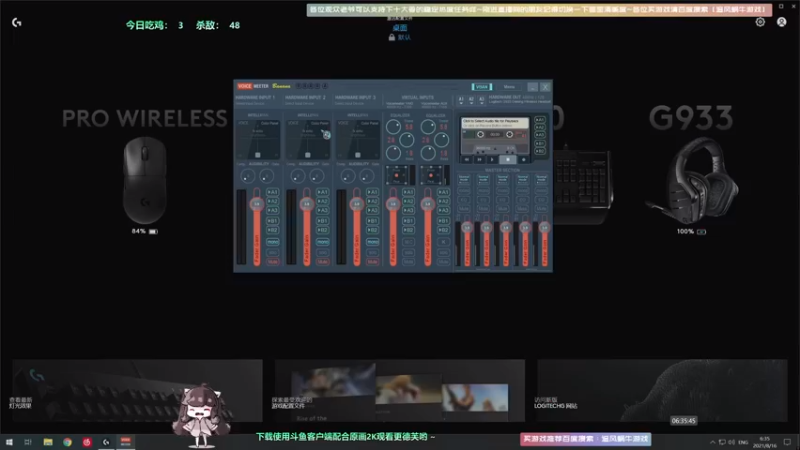Click the Intellipan panel of Hardware Input 1
The height and width of the screenshot is (450, 800).
(x=258, y=140)
